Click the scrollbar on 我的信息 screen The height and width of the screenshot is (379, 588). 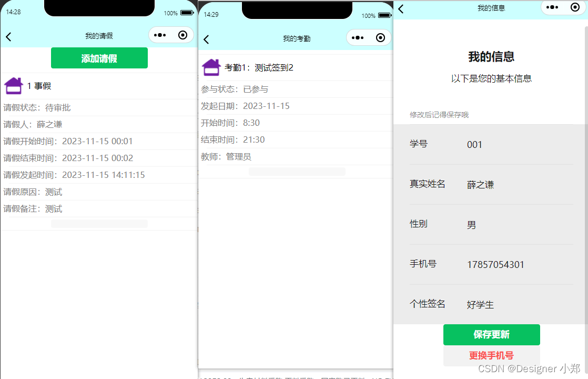point(586,199)
